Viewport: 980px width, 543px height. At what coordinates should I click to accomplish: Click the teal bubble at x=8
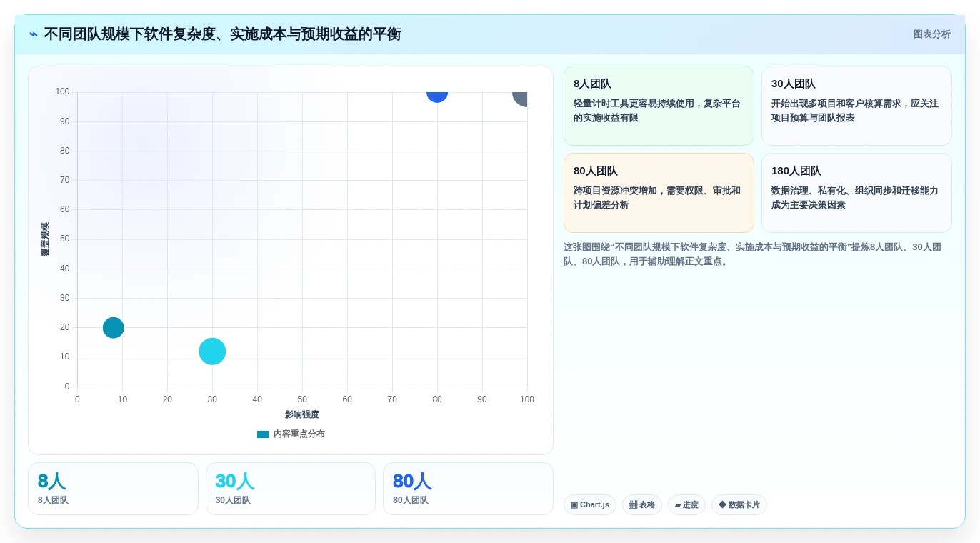[114, 328]
